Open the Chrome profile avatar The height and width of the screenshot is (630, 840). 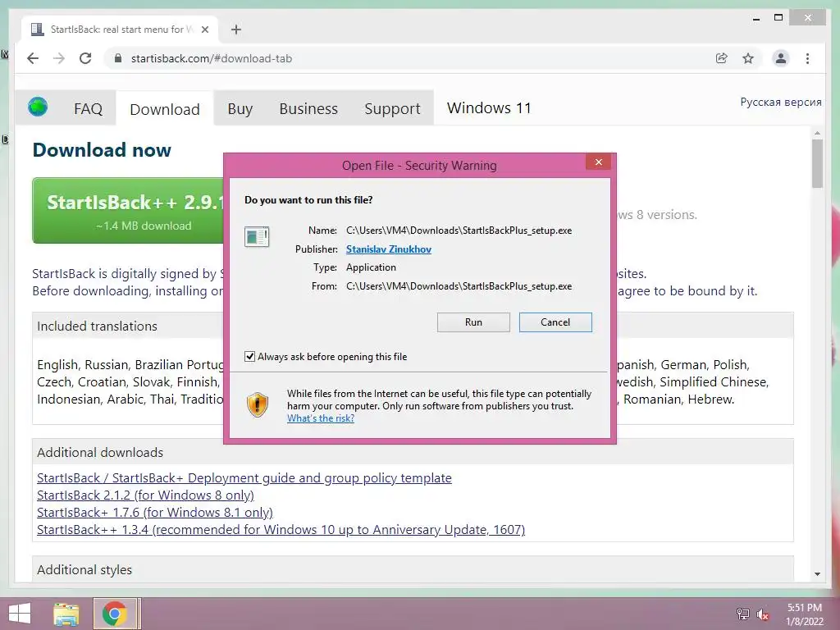click(781, 58)
